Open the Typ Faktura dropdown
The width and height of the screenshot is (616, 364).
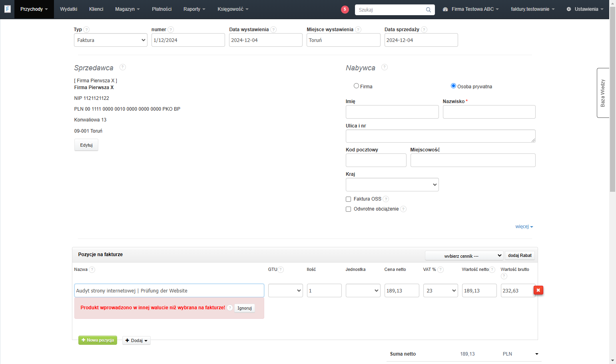click(111, 40)
